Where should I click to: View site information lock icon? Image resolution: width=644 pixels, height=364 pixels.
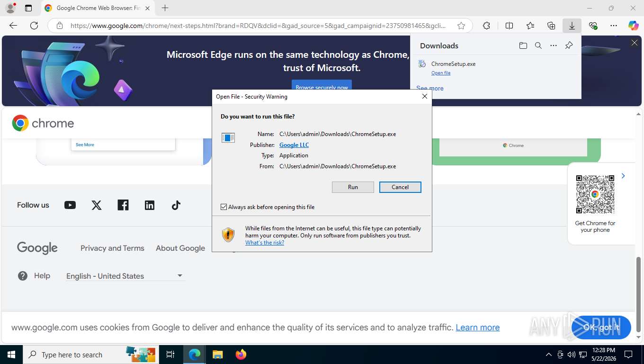click(60, 26)
